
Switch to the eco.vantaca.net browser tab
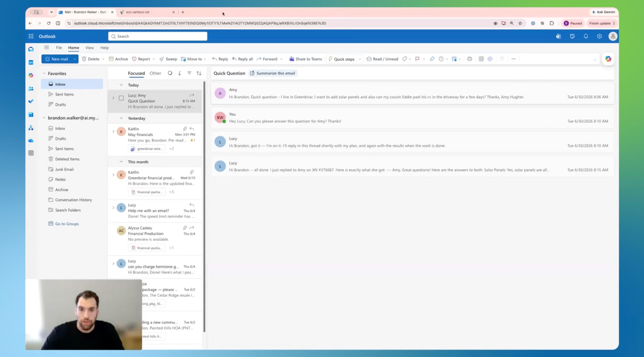(148, 12)
